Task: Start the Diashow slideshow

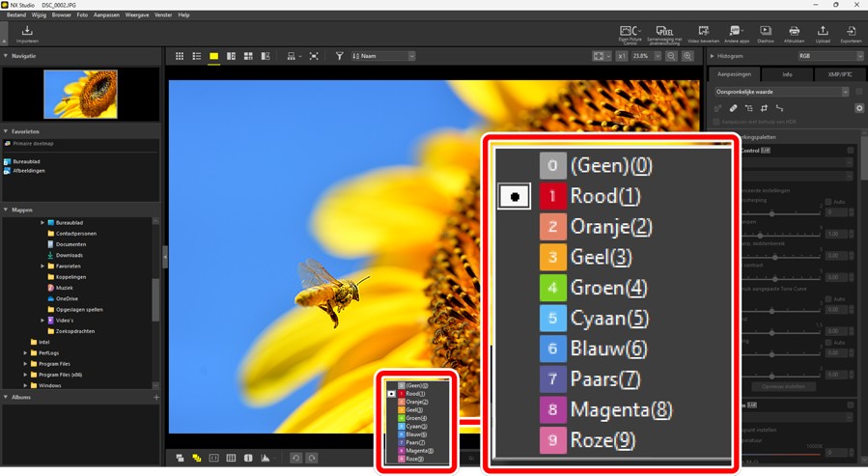Action: point(765,34)
